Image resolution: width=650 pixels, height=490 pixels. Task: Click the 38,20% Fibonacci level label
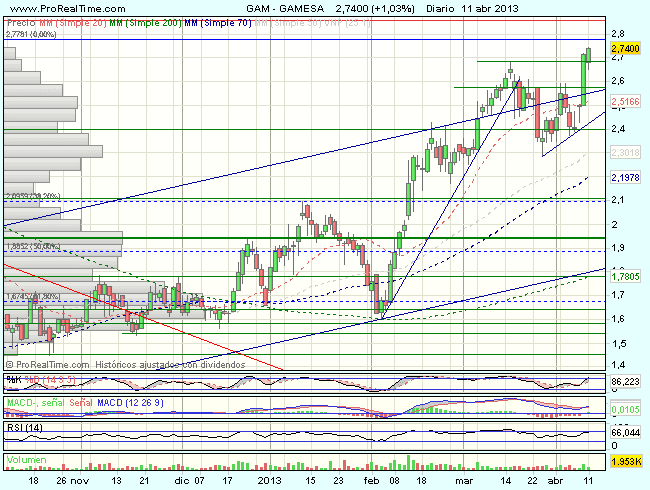32,196
